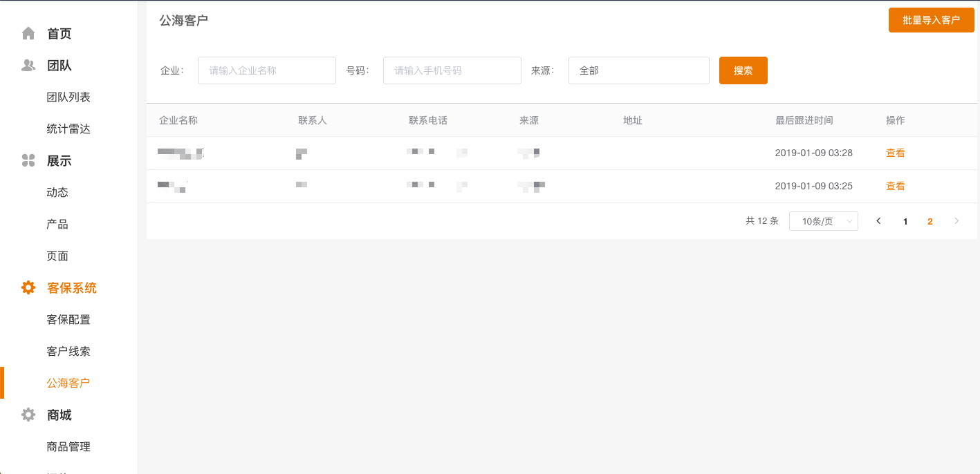980x474 pixels.
Task: Go to page 1 in pagination
Action: [x=905, y=221]
